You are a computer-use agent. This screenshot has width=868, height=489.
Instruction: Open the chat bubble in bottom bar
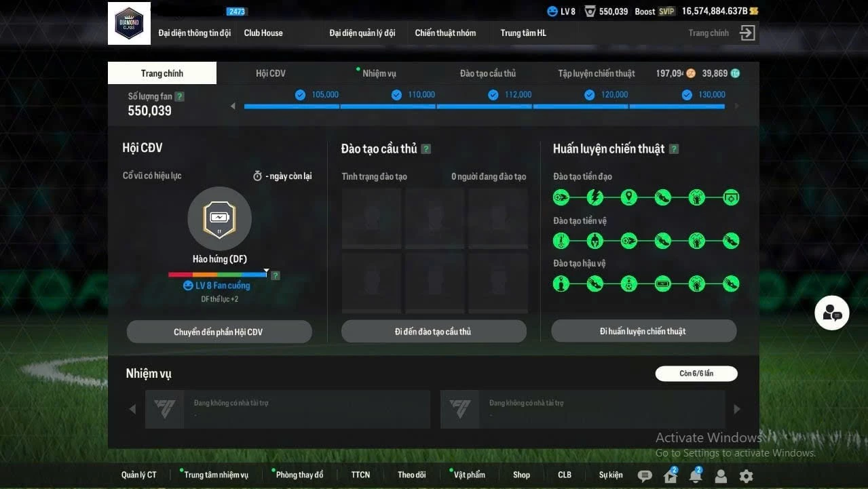click(x=645, y=476)
